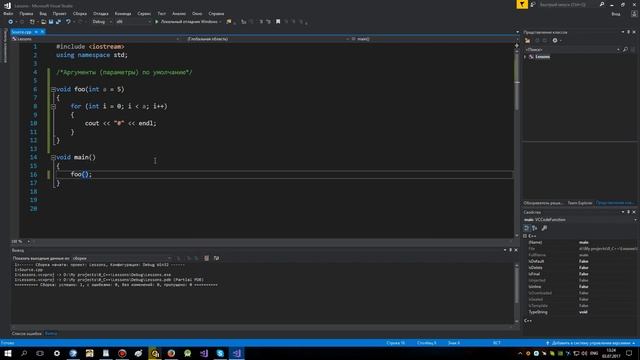Click the taskbar search magnifier icon

pyautogui.click(x=24, y=353)
